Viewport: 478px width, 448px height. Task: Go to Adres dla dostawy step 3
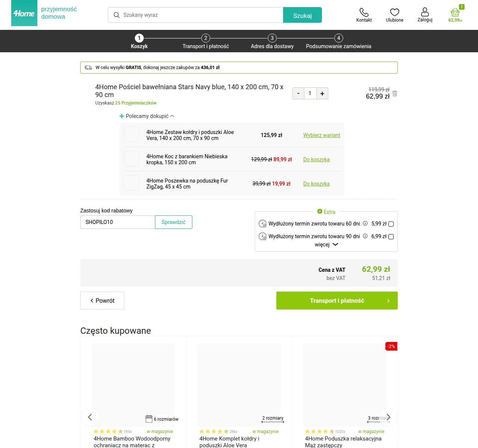272,42
